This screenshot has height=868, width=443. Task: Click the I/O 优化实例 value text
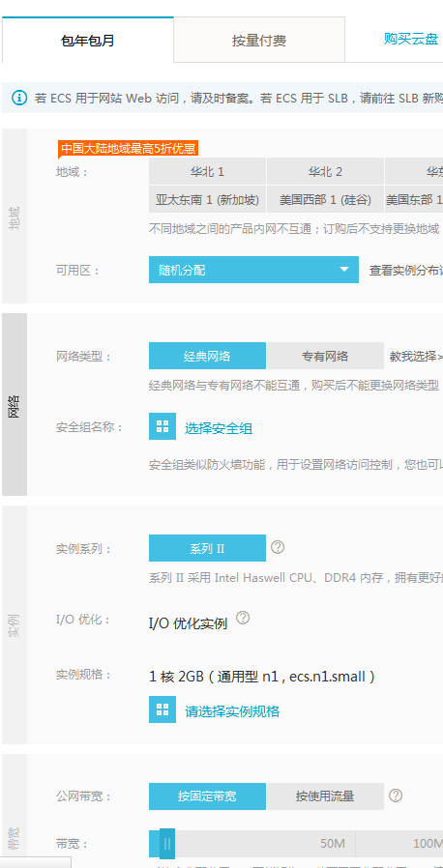coord(189,623)
